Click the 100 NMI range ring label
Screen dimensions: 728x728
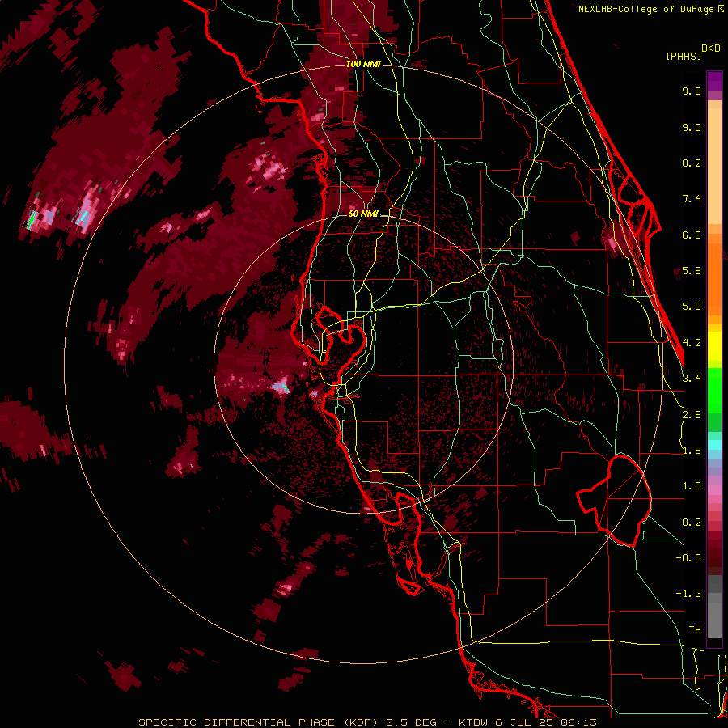[x=363, y=64]
